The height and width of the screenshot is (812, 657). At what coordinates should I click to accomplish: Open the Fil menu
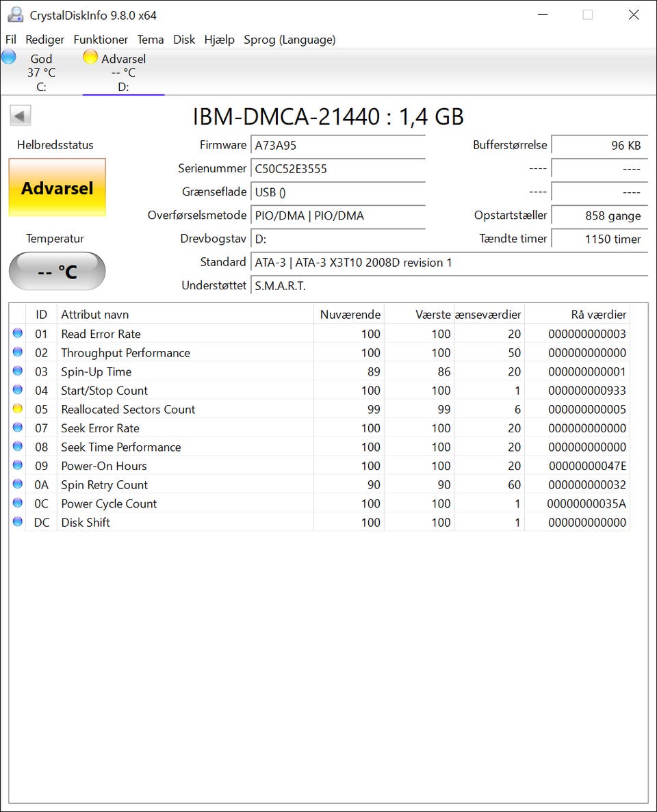[x=11, y=40]
